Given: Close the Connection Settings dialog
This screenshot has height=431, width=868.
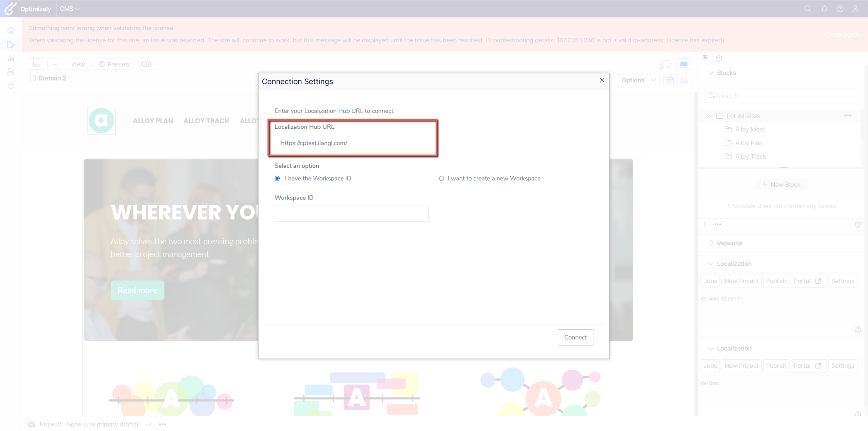Looking at the screenshot, I should [x=602, y=81].
